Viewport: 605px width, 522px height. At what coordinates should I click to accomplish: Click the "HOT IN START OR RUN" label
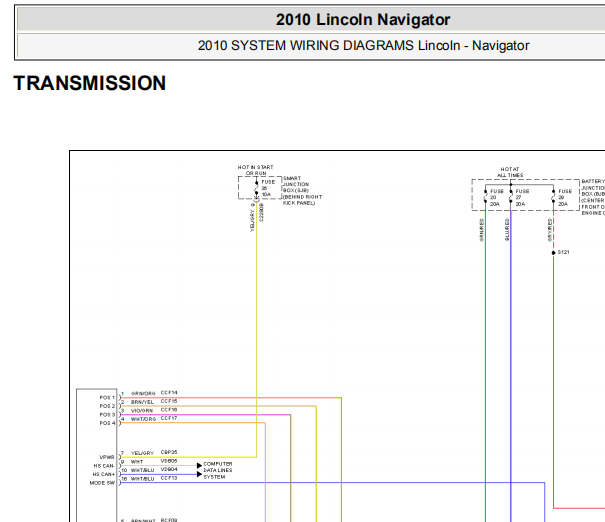255,170
